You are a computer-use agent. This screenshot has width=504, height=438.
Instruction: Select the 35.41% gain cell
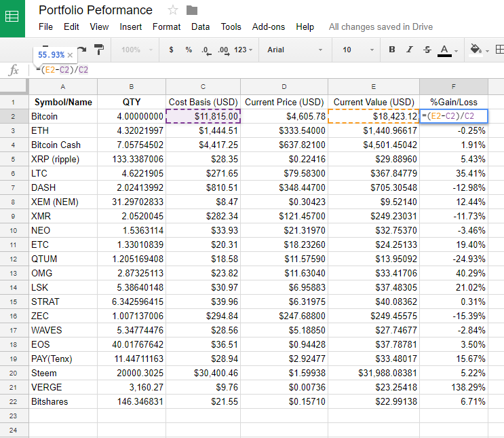point(454,173)
